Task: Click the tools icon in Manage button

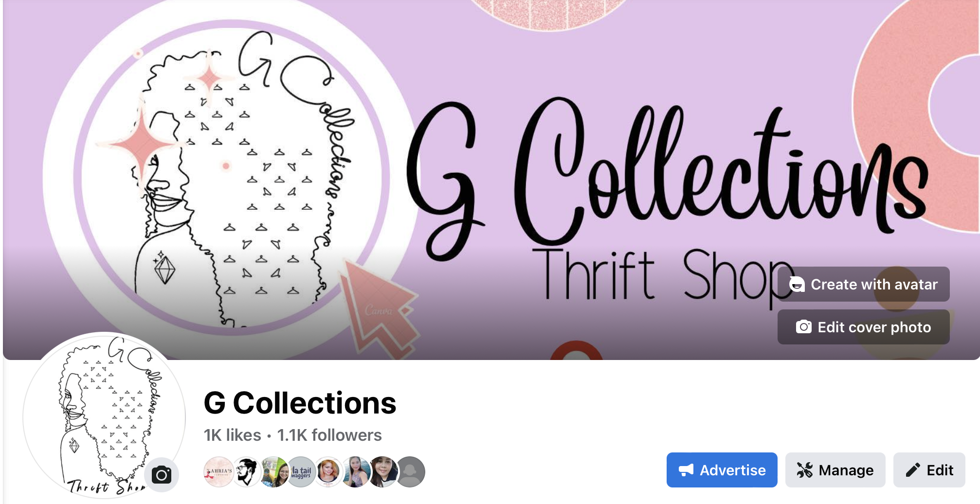Action: point(805,470)
